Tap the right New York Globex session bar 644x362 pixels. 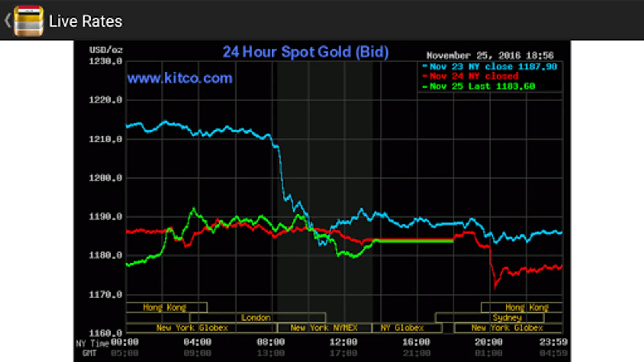[508, 328]
